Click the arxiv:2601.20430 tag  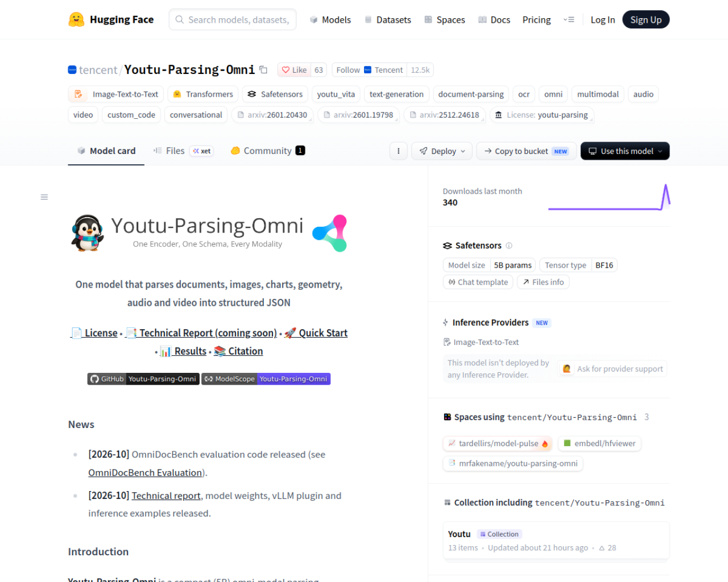(x=272, y=115)
